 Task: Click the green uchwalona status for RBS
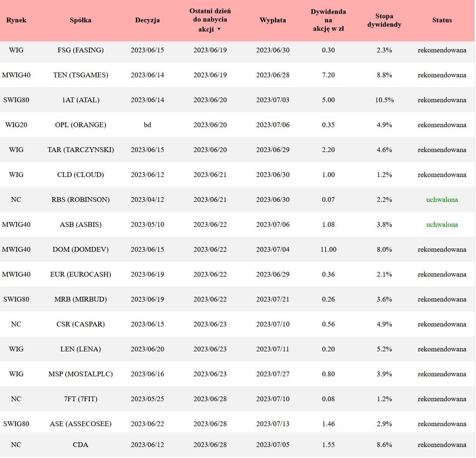[x=442, y=200]
